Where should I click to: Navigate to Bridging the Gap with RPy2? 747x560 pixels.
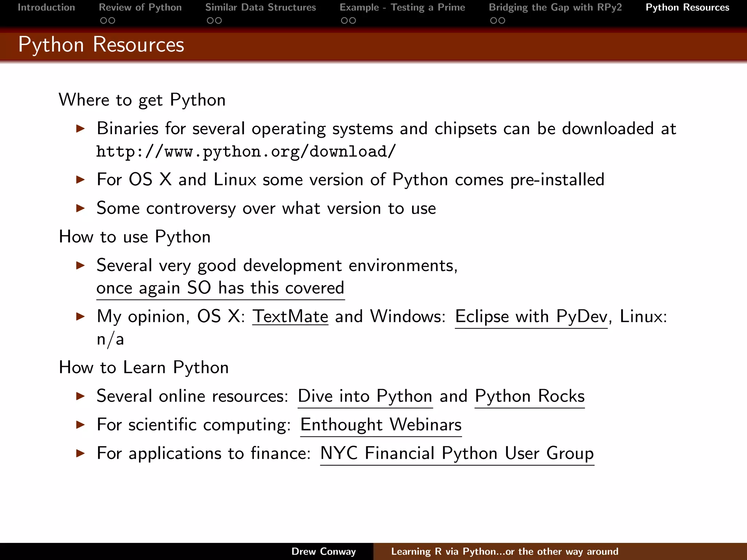point(555,7)
